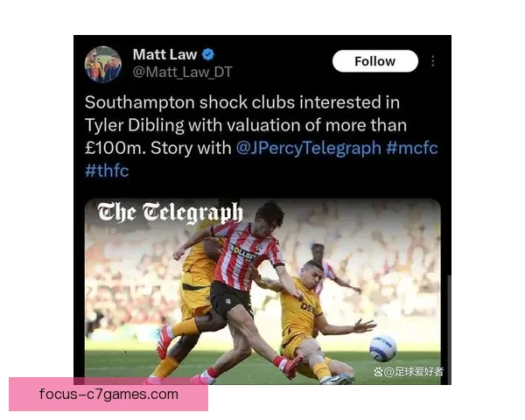The image size is (525, 420).
Task: Open the @JPercyTelegraph mention
Action: coord(309,148)
